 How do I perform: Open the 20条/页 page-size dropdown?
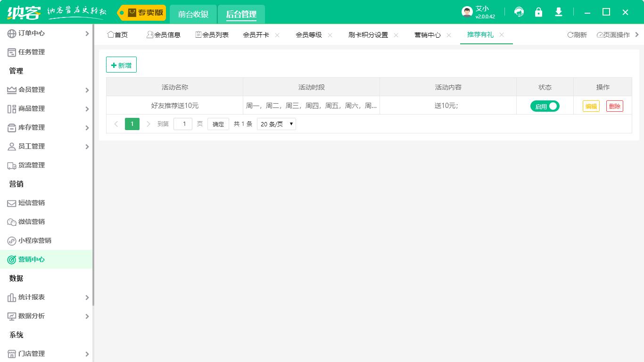[276, 123]
